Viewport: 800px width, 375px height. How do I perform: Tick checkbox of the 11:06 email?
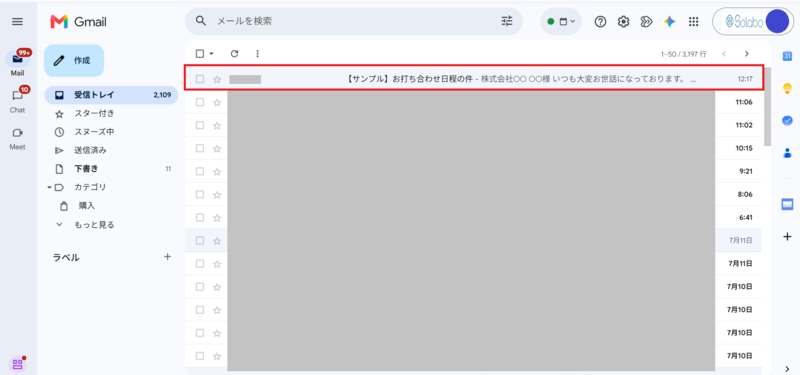tap(200, 102)
